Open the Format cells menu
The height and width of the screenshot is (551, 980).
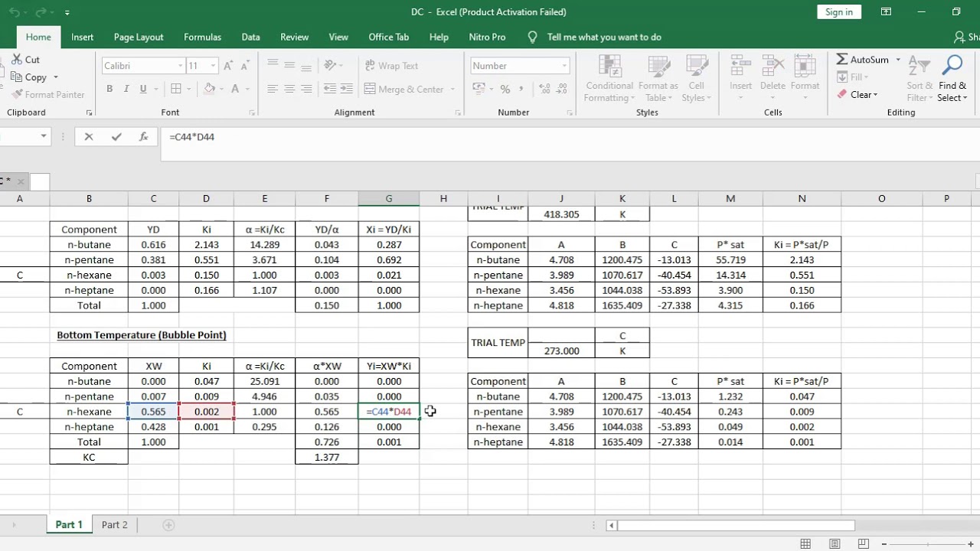(x=805, y=77)
